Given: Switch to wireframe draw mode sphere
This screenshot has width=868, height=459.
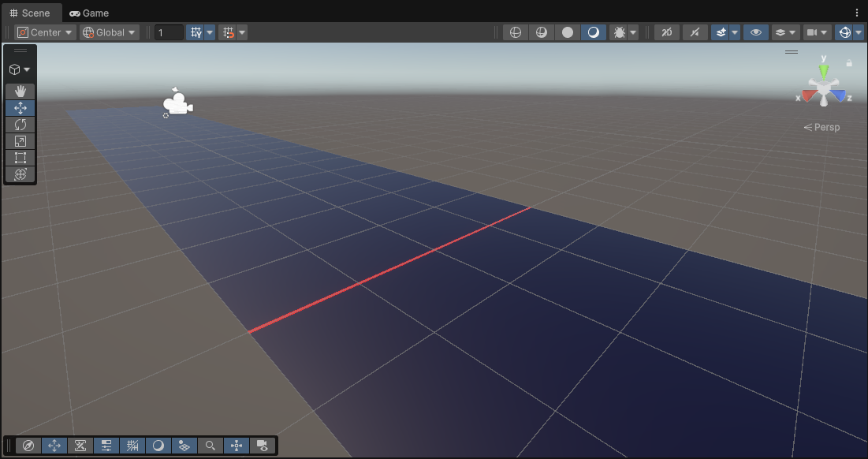Looking at the screenshot, I should 515,32.
